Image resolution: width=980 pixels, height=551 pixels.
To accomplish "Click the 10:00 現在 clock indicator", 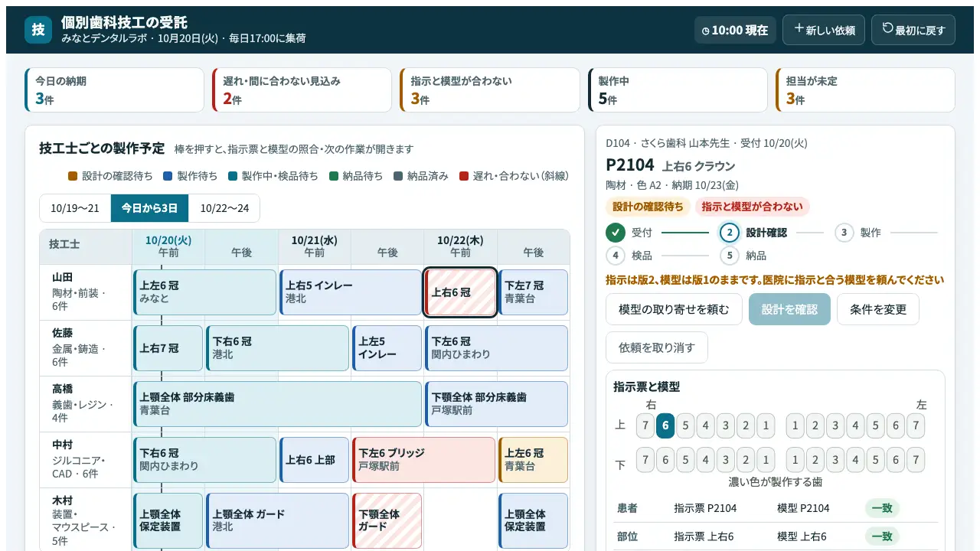I will [x=735, y=30].
